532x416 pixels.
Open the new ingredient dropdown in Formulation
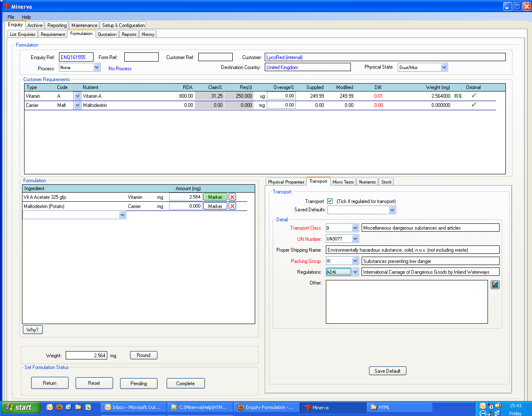point(122,215)
